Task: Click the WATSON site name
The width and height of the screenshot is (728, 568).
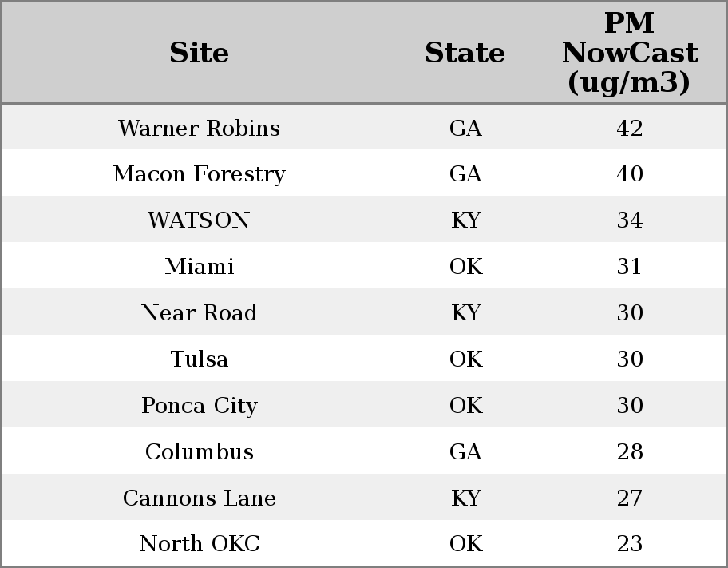Action: 199,220
